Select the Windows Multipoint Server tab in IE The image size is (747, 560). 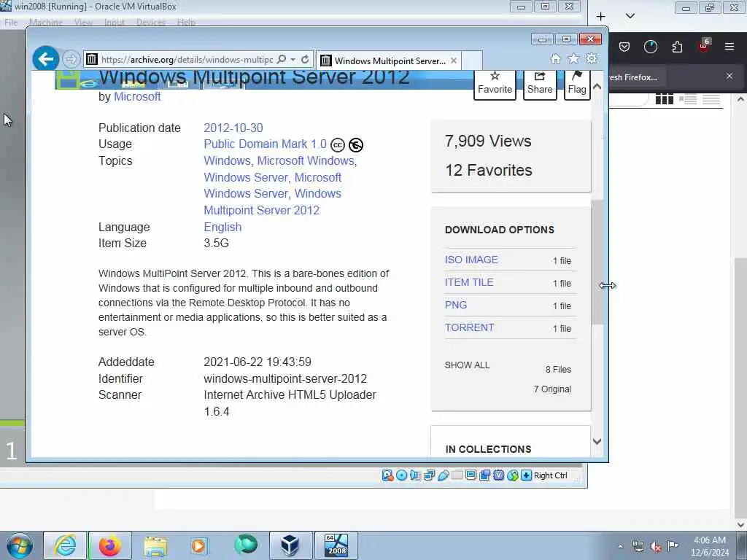point(388,61)
